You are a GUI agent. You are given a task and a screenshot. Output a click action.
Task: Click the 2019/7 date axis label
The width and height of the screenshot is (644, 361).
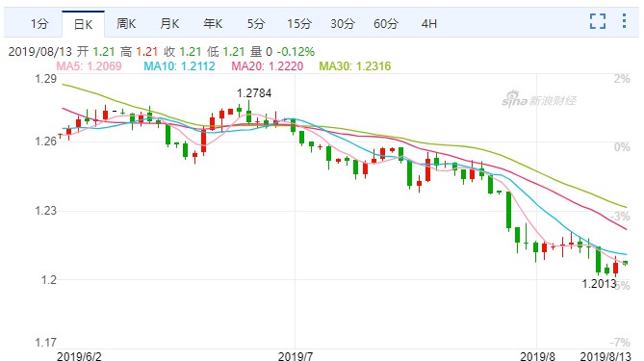295,355
